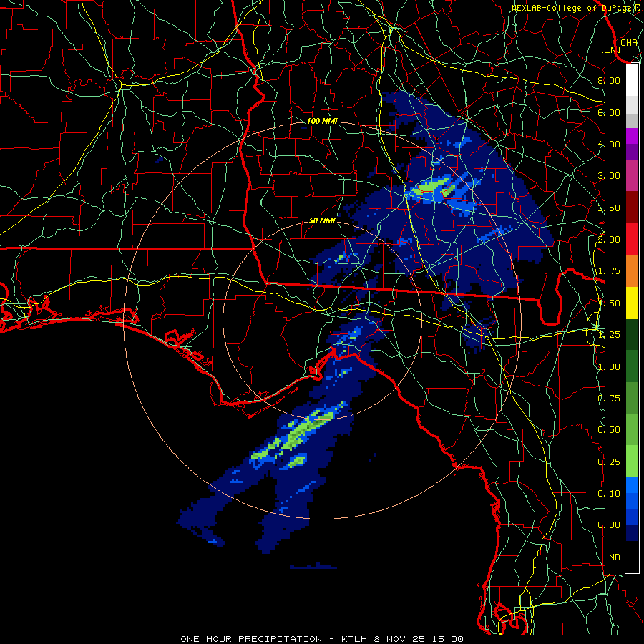This screenshot has height=644, width=644.
Task: Select the magenta swatch in the color scale
Action: pos(632,137)
